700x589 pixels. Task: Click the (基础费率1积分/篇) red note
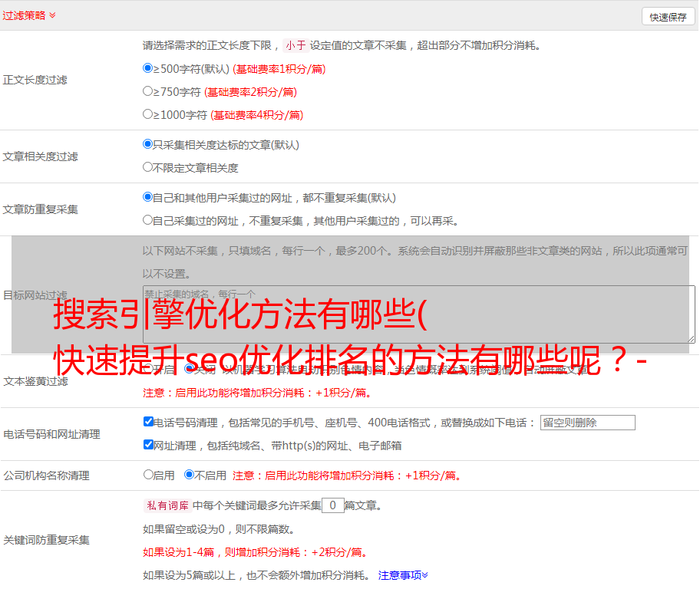(x=279, y=69)
